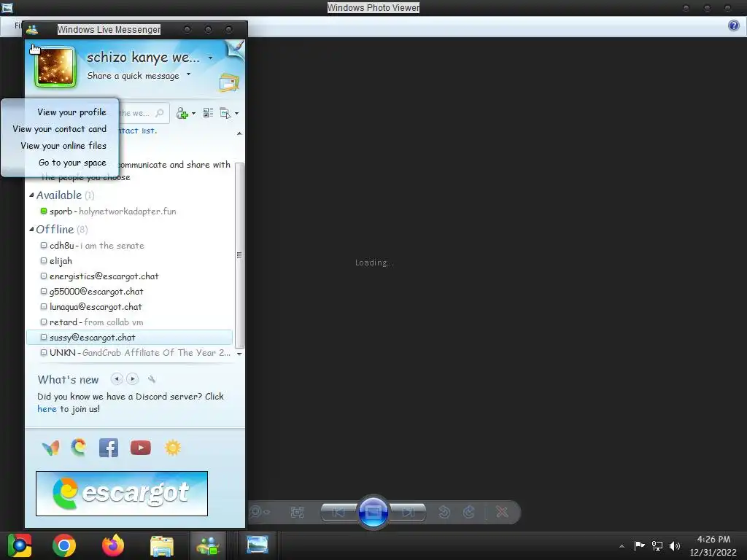This screenshot has height=560, width=747.
Task: Open the weather sun icon
Action: coord(172,448)
